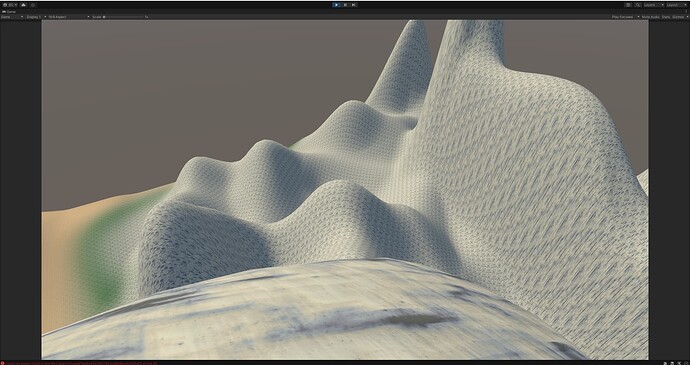This screenshot has width=690, height=365.
Task: Toggle Mute Audio in Game view
Action: coord(651,17)
